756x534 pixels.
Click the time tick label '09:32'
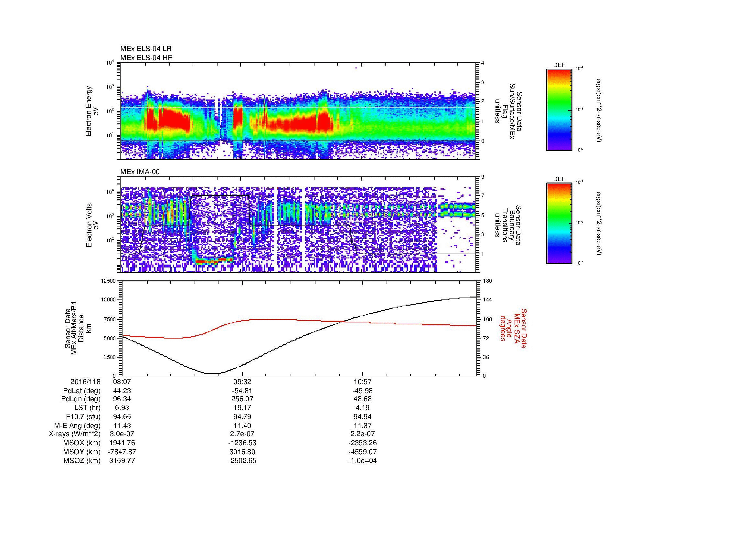pos(242,382)
